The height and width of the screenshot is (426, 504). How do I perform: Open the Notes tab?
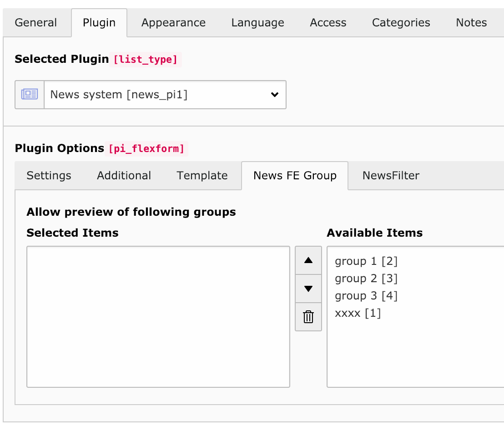pos(471,23)
